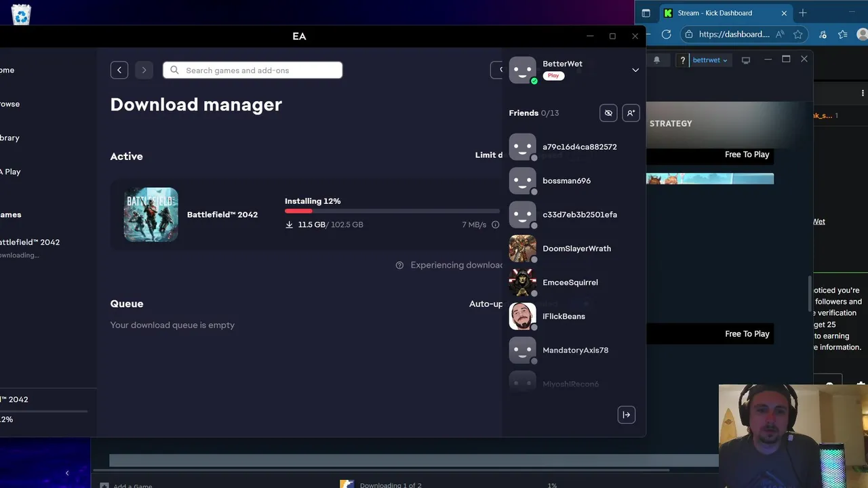
Task: Click the dashboard URL address bar
Action: (734, 34)
